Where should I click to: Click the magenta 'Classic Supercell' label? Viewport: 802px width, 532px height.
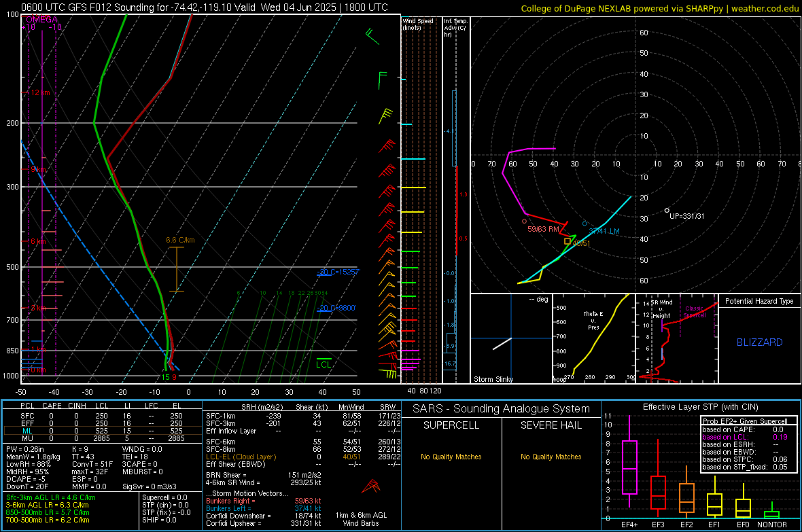695,312
